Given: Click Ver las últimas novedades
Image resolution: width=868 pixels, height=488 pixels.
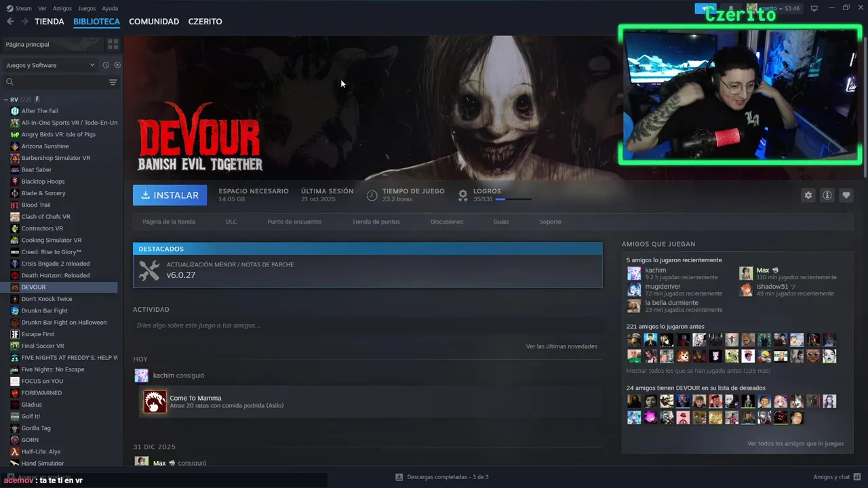Looking at the screenshot, I should (561, 346).
